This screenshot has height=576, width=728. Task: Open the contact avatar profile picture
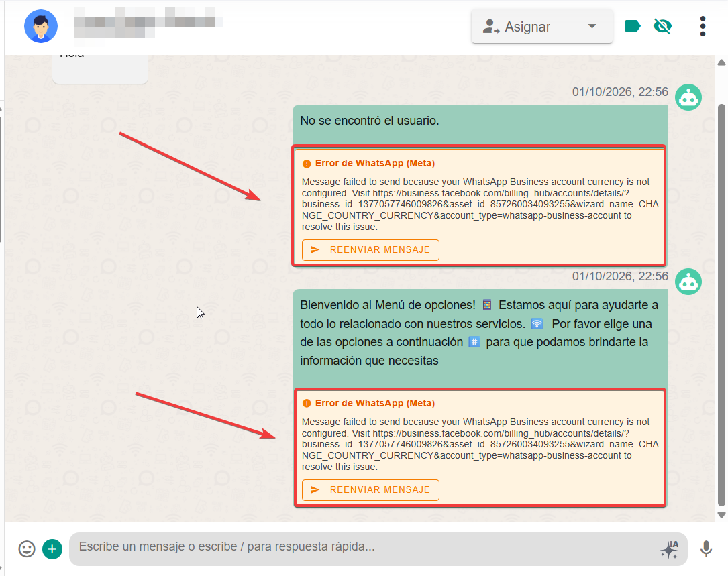click(41, 26)
